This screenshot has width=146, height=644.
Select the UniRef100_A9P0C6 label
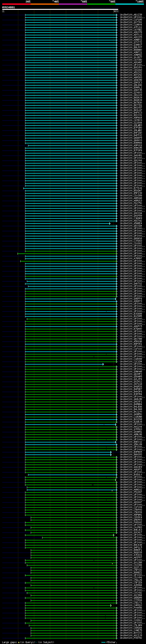tap(131, 145)
